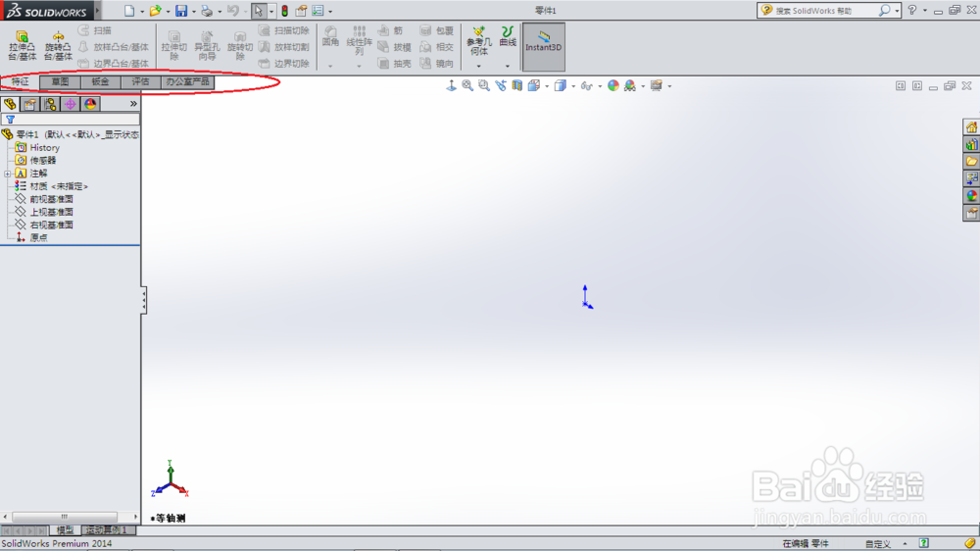Save the part with the floppy disk icon

tap(181, 11)
